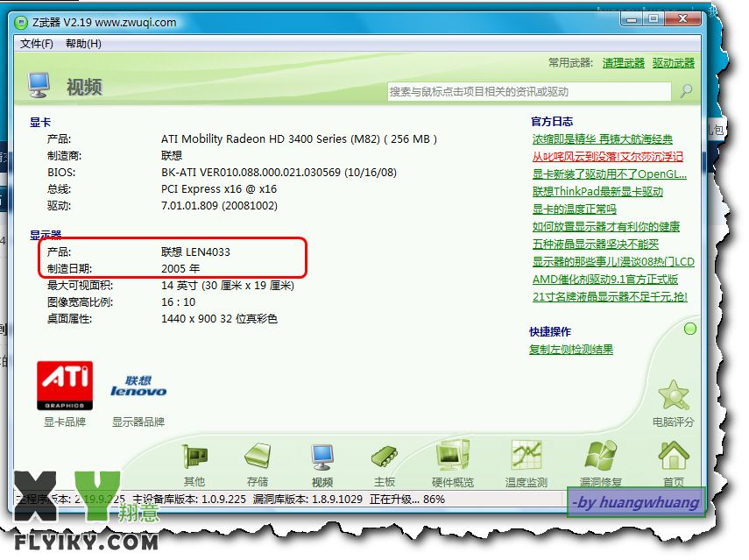Select the driver version 7.01.01.809 (20081002)
The image size is (749, 560).
219,206
